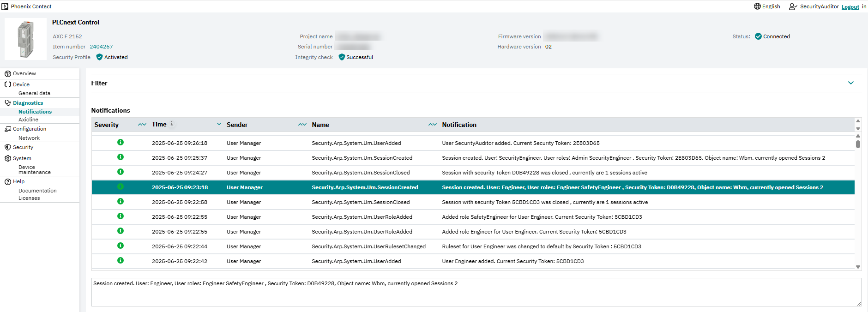
Task: Expand the Filter panel chevron
Action: click(x=851, y=83)
